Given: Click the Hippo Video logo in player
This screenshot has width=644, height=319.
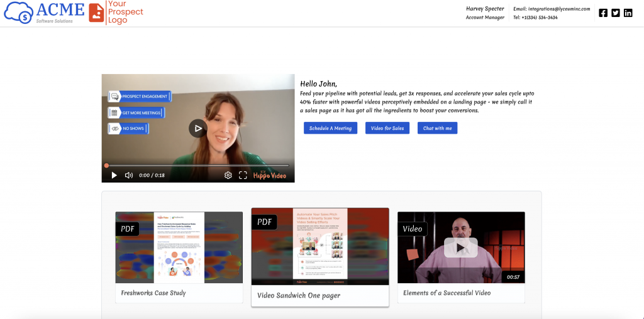Looking at the screenshot, I should click(271, 175).
